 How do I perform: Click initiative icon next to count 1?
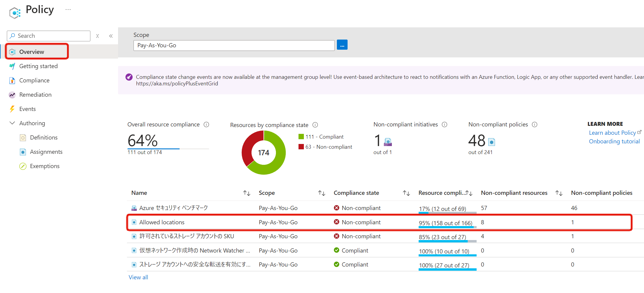pyautogui.click(x=388, y=142)
